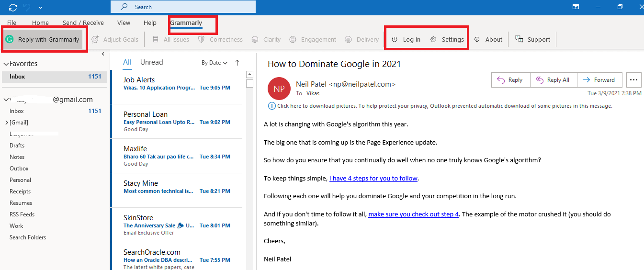This screenshot has height=270, width=644.
Task: Open the Notes folder
Action: [x=17, y=157]
